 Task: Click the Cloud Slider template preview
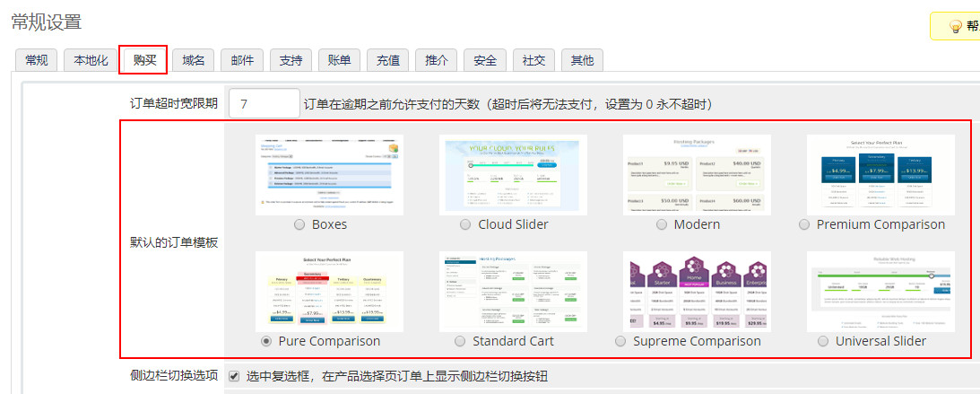513,175
